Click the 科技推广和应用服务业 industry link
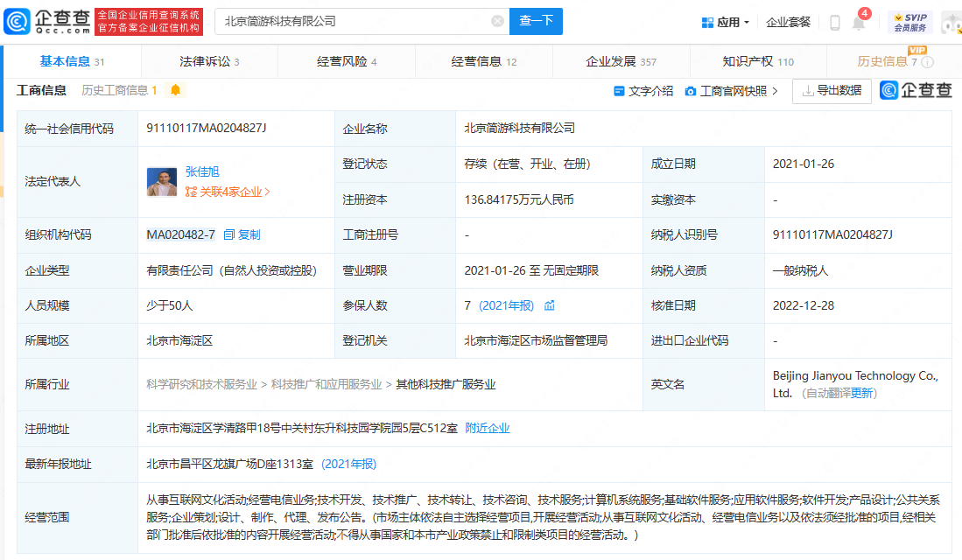The height and width of the screenshot is (560, 962). [x=327, y=385]
